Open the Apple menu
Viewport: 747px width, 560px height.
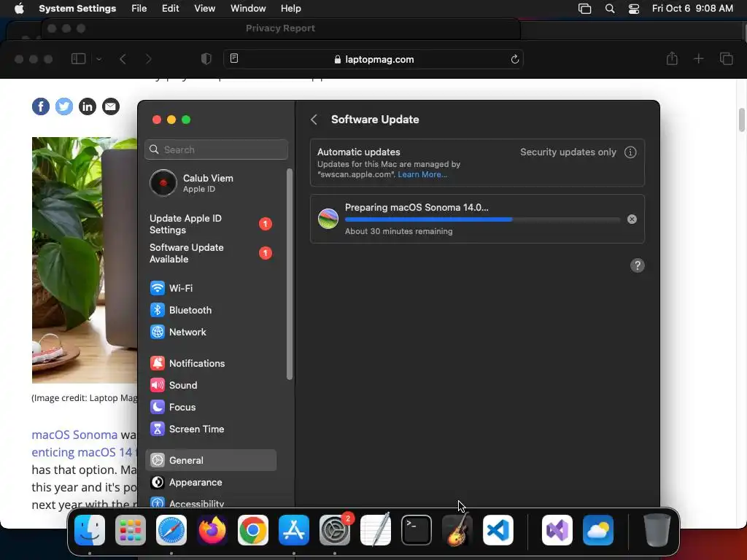click(19, 9)
